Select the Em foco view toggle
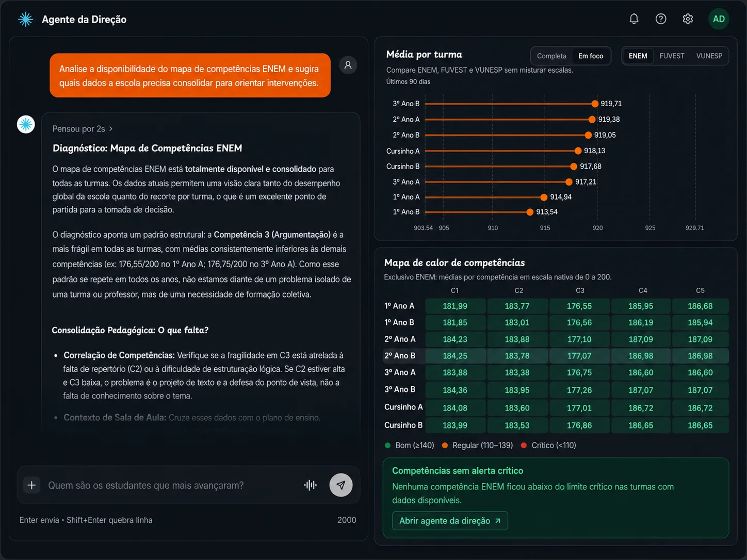 coord(591,56)
